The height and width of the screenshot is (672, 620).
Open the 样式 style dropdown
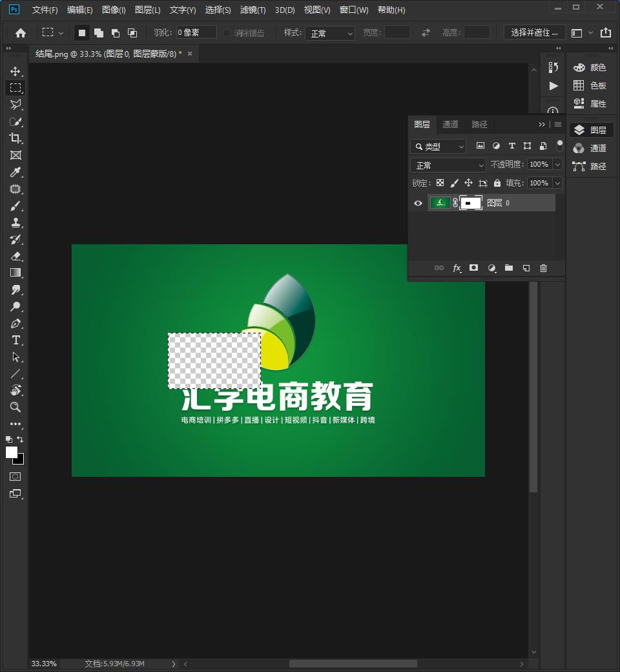click(x=330, y=34)
